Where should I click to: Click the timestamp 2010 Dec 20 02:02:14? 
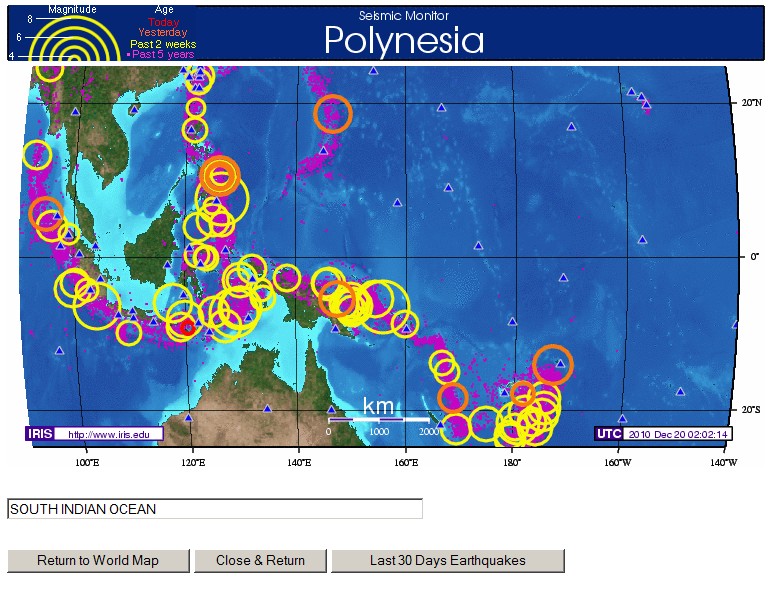click(x=678, y=434)
